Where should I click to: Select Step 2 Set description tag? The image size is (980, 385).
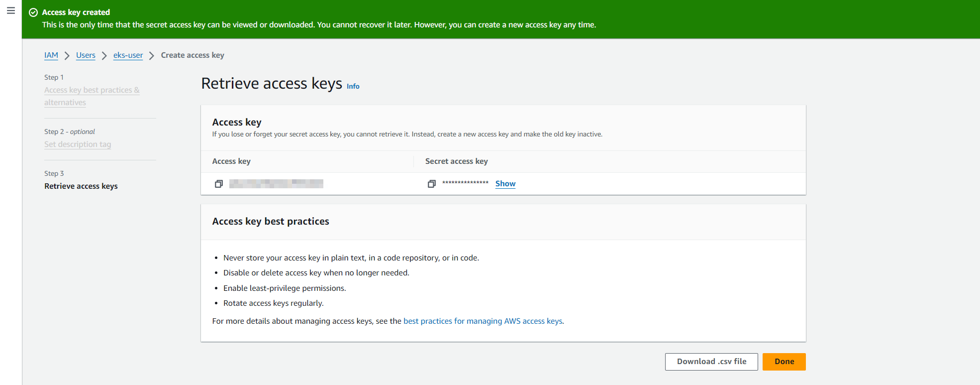click(x=78, y=144)
